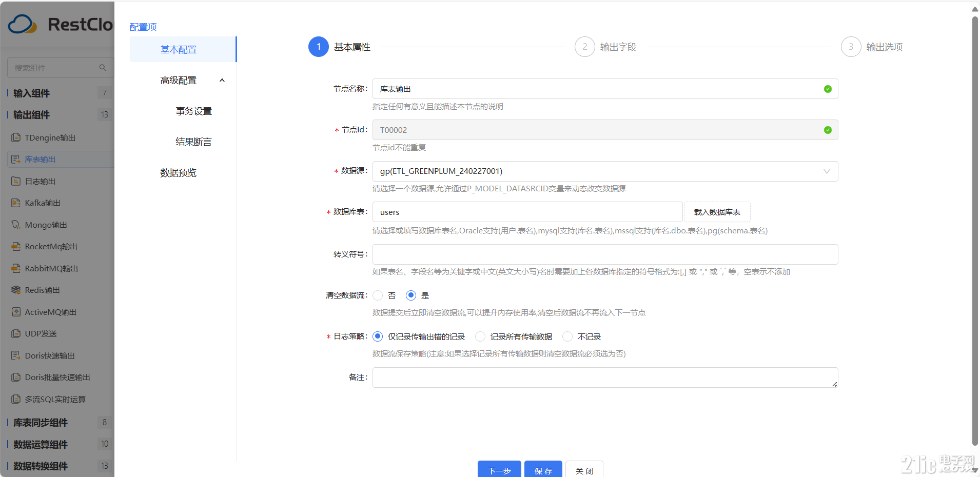Select 是 for 清空数据流

(x=411, y=295)
